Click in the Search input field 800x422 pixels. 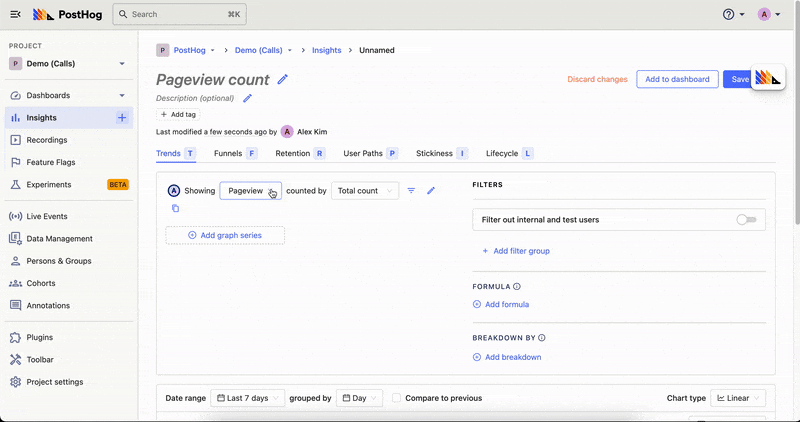(x=180, y=15)
